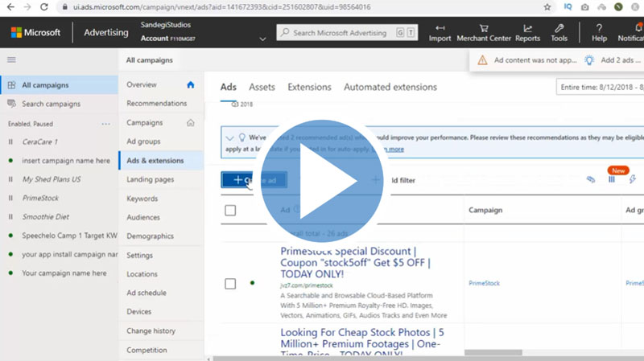Image resolution: width=644 pixels, height=361 pixels.
Task: Click the horizontal scrollbar at bottom
Action: [x=493, y=352]
